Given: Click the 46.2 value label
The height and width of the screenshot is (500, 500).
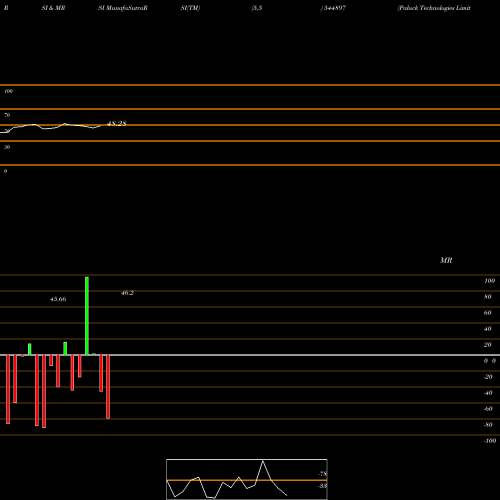Looking at the screenshot, I should tap(127, 293).
